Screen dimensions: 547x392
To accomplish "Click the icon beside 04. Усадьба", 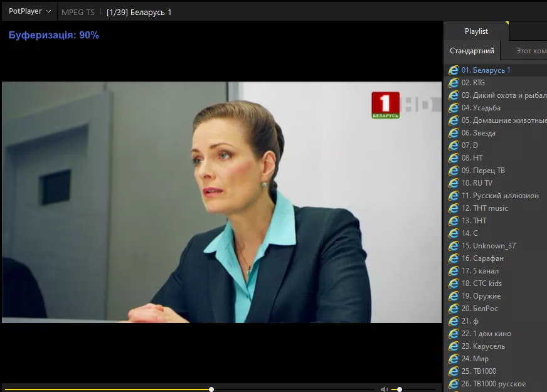I will point(453,108).
